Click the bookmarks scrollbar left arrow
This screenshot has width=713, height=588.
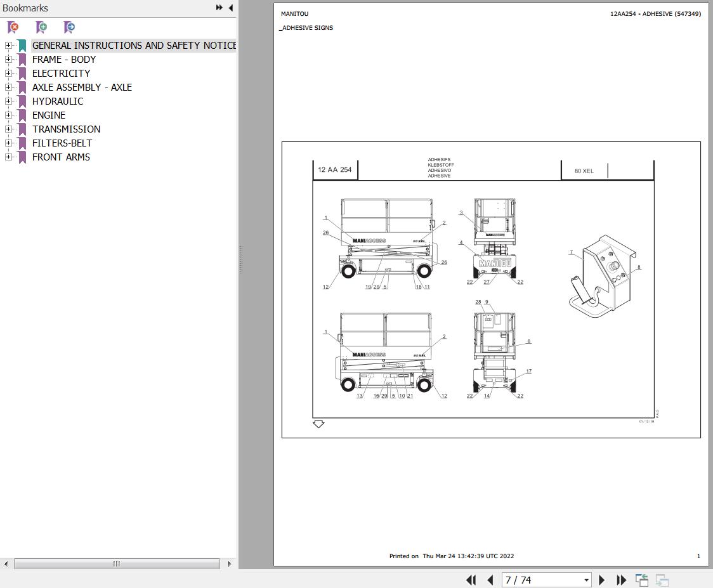click(x=6, y=564)
